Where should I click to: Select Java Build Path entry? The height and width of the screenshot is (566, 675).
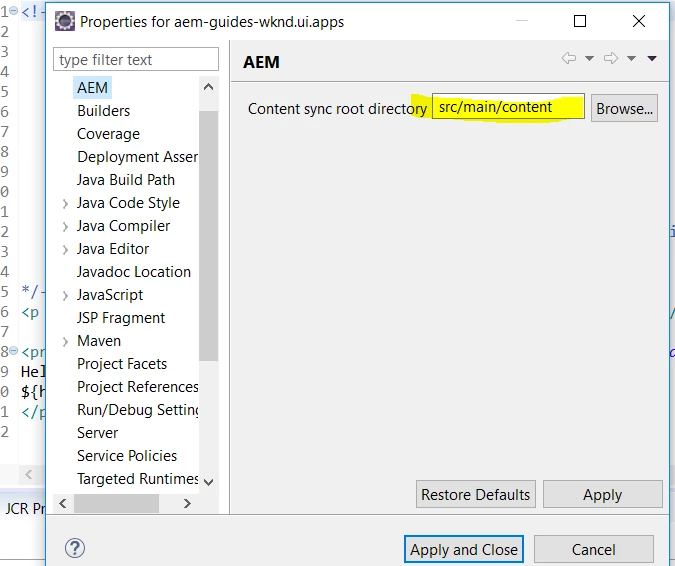point(126,180)
